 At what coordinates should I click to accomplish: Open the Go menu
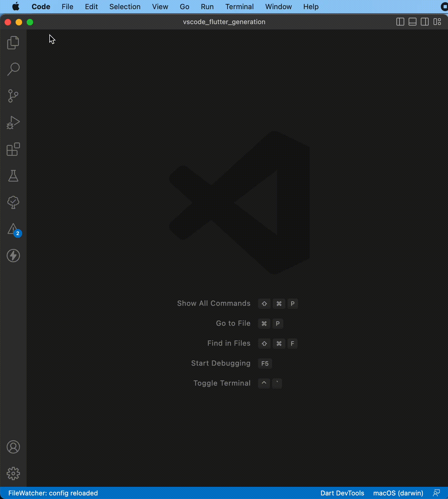pos(185,7)
